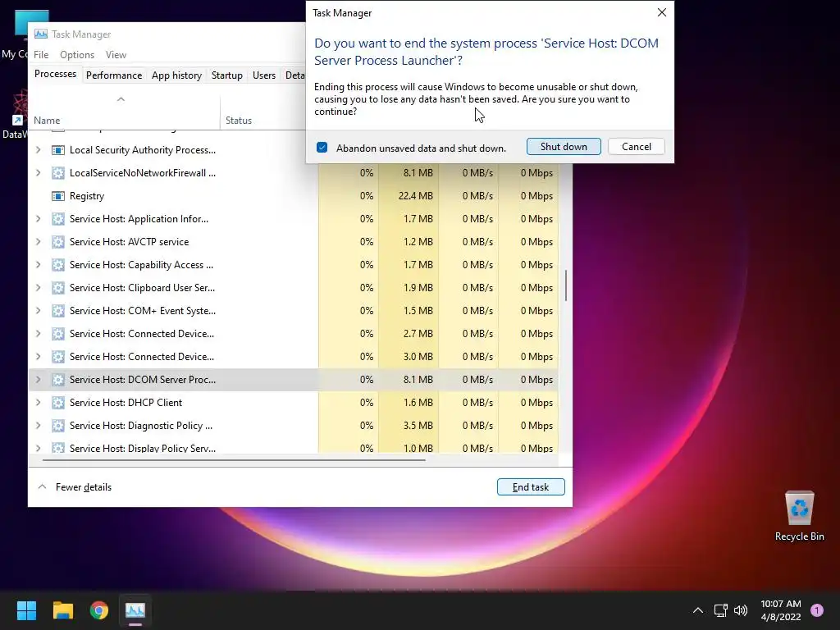The image size is (840, 630).
Task: Expand Service Host: Diagnostic Policy row
Action: pyautogui.click(x=38, y=426)
